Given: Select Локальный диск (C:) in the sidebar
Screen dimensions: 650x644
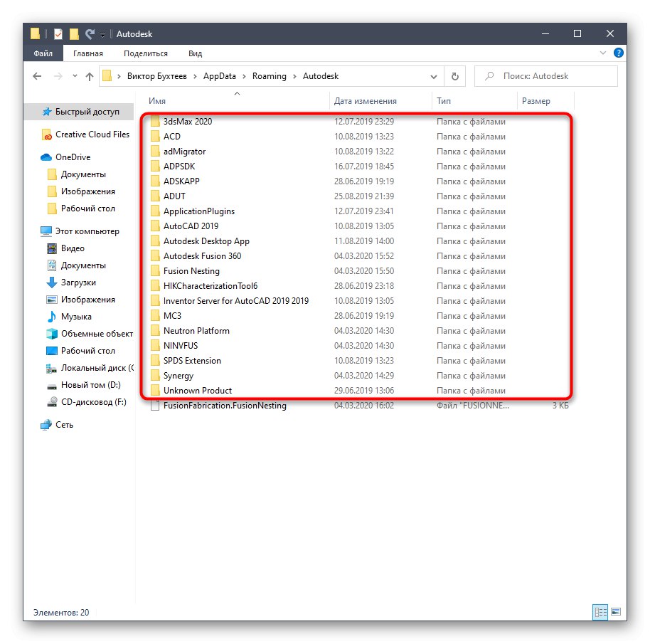Looking at the screenshot, I should click(90, 368).
